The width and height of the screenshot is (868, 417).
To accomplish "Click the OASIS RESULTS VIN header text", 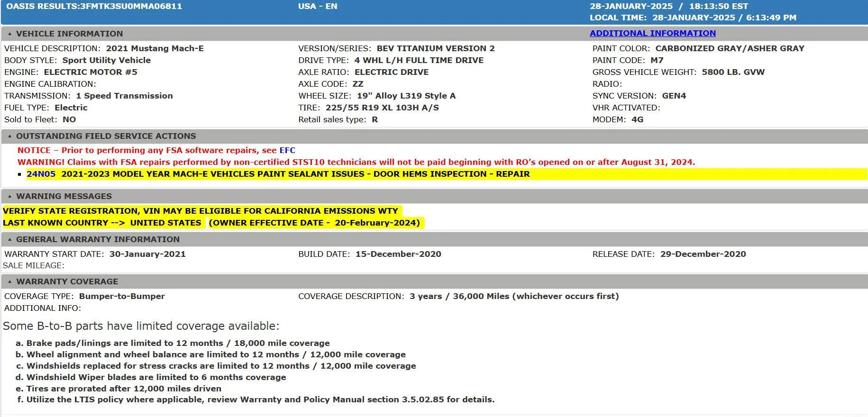I will tap(94, 6).
